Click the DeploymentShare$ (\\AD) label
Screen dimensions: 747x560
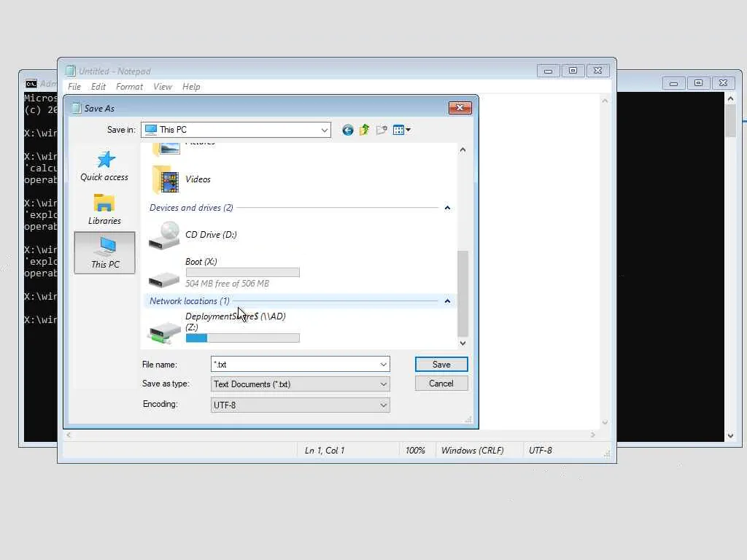(x=236, y=316)
